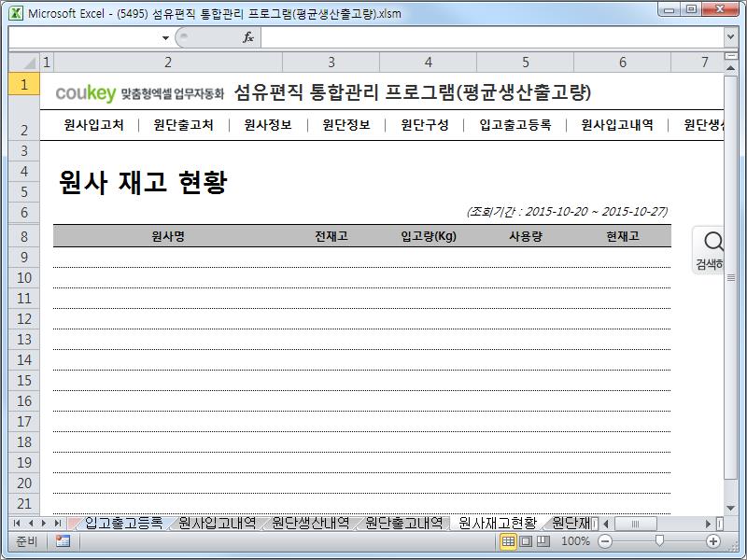The height and width of the screenshot is (560, 747).
Task: Go to first sheet tab arrow
Action: pos(17,524)
